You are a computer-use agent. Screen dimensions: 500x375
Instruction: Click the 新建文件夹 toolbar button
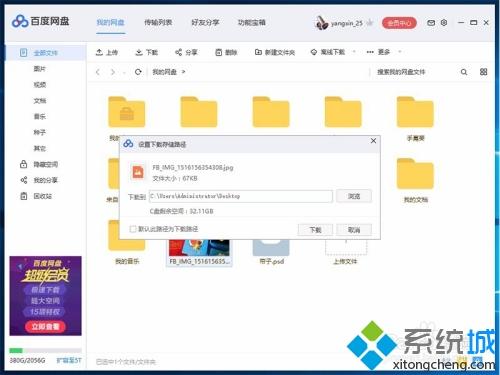click(275, 52)
